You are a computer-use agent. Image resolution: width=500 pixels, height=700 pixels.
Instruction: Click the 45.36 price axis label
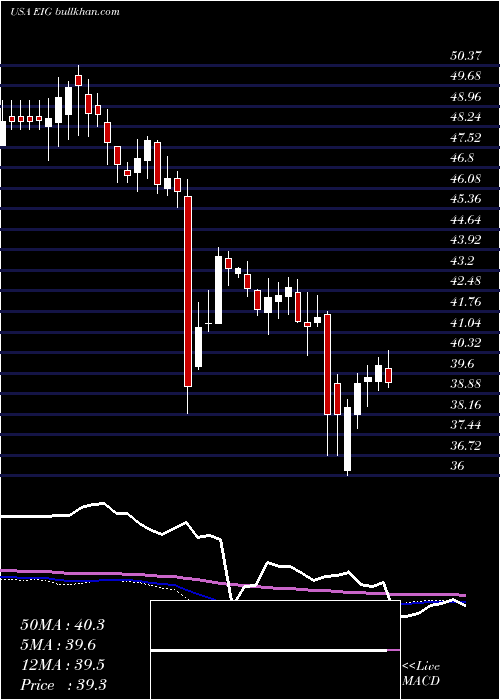point(466,199)
